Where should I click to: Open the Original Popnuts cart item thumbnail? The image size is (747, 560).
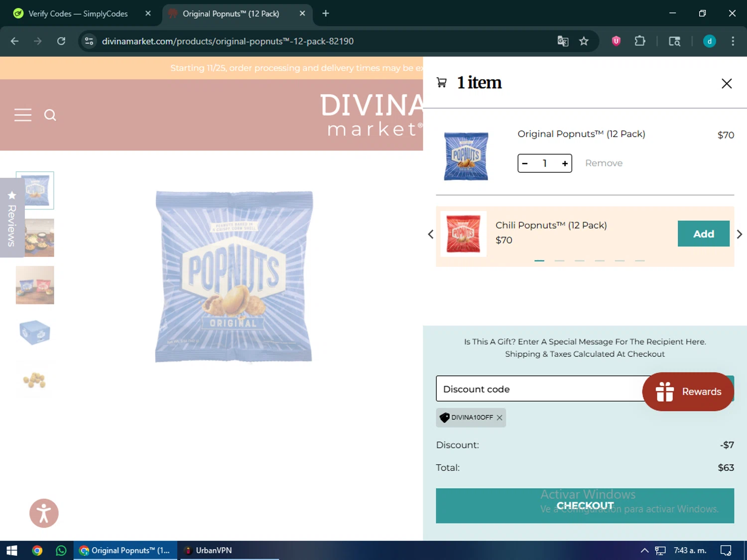(x=466, y=156)
